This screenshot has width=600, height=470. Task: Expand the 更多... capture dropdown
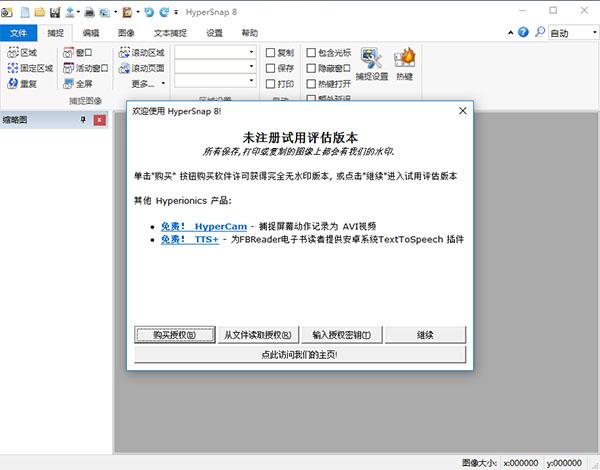tap(148, 84)
